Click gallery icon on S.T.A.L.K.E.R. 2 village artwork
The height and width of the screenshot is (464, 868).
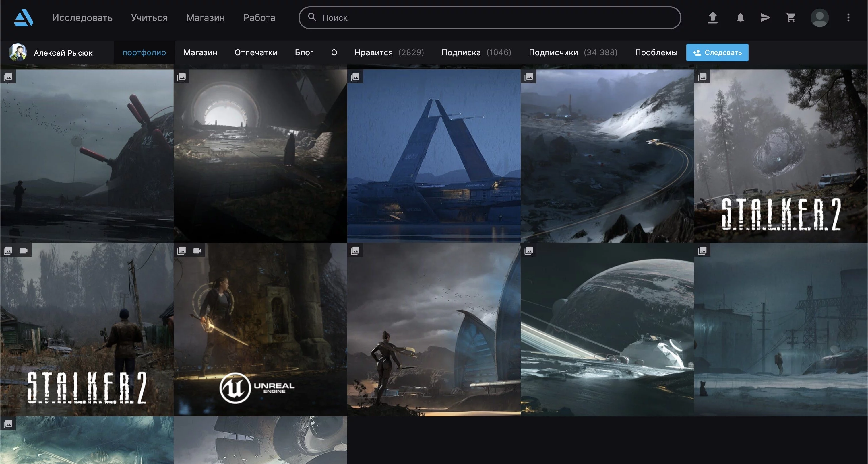tap(8, 251)
